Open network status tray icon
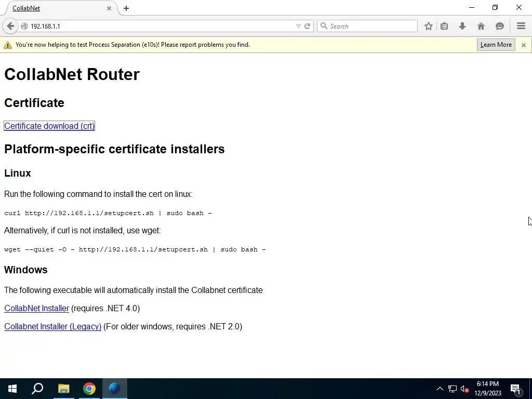This screenshot has width=532, height=399. pos(453,389)
